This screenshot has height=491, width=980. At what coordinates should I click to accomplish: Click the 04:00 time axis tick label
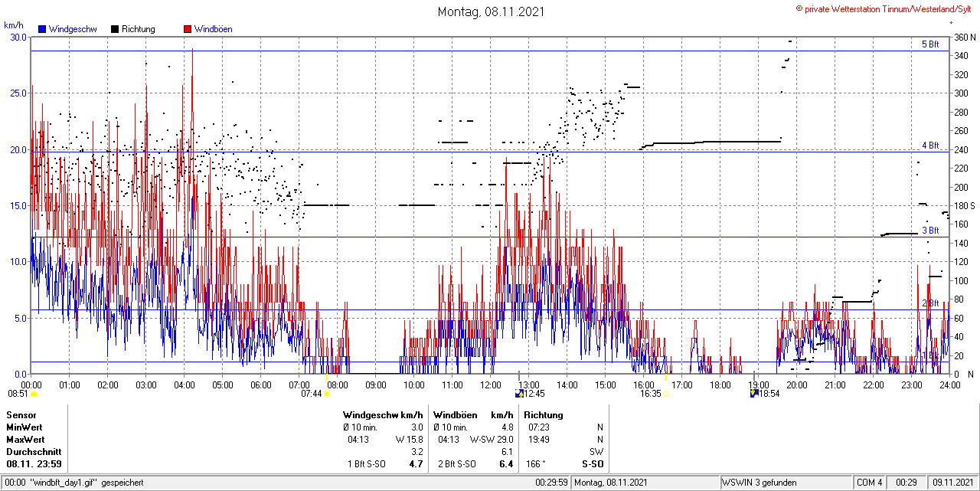pyautogui.click(x=185, y=385)
